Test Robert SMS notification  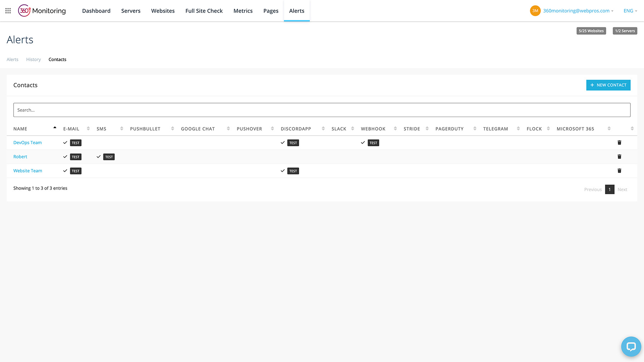click(109, 157)
